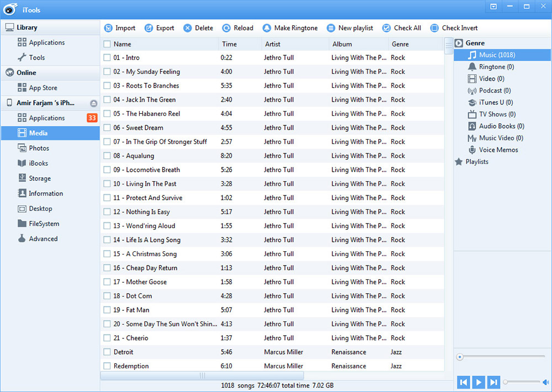Screen dimensions: 552x392
Task: Play the selected track
Action: [479, 382]
